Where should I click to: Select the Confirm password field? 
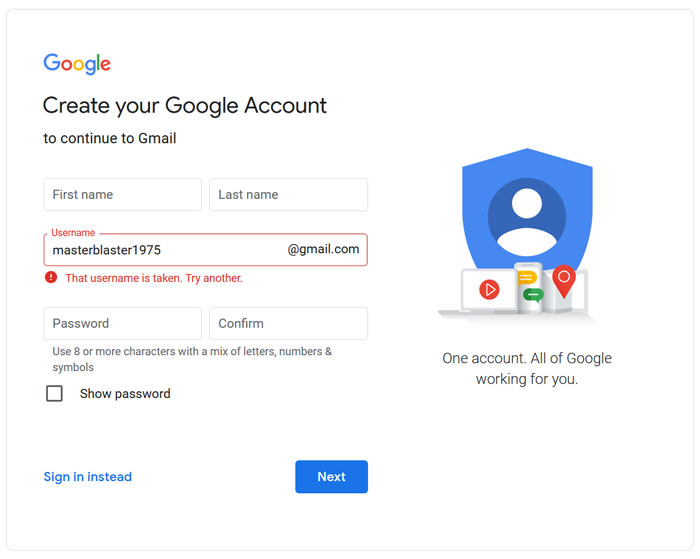click(x=288, y=324)
